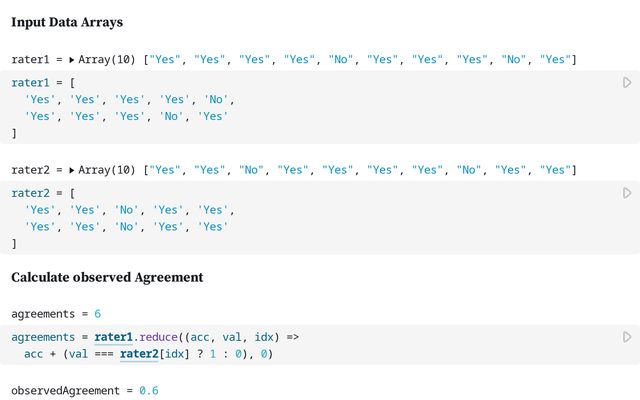Select the Input Data Arrays heading

coord(67,22)
